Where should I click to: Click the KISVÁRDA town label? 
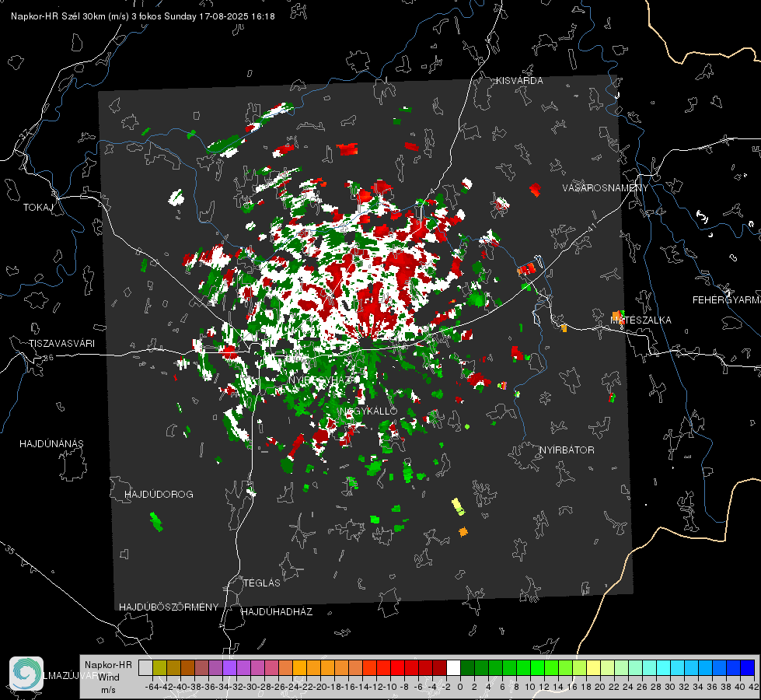[x=519, y=81]
